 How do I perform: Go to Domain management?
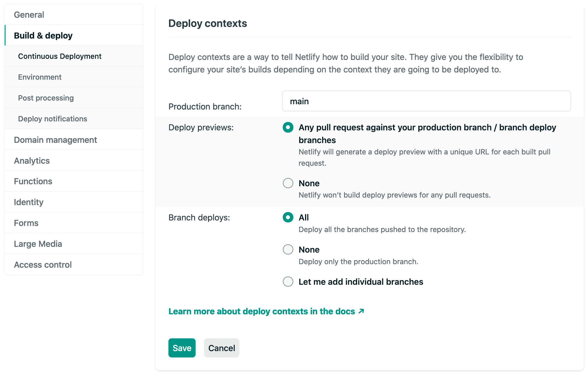(55, 140)
